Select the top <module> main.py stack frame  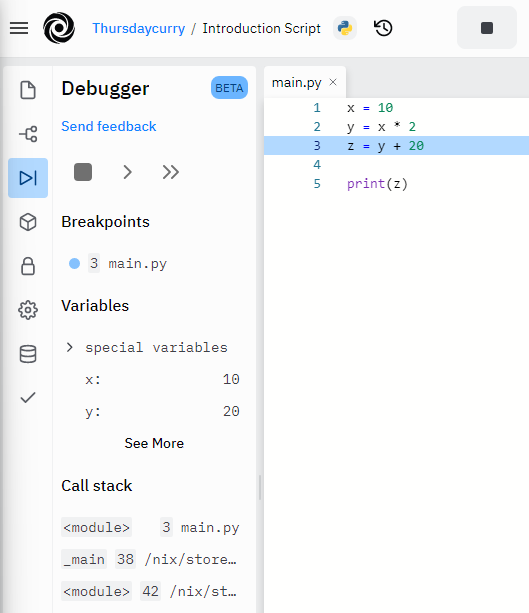[151, 527]
